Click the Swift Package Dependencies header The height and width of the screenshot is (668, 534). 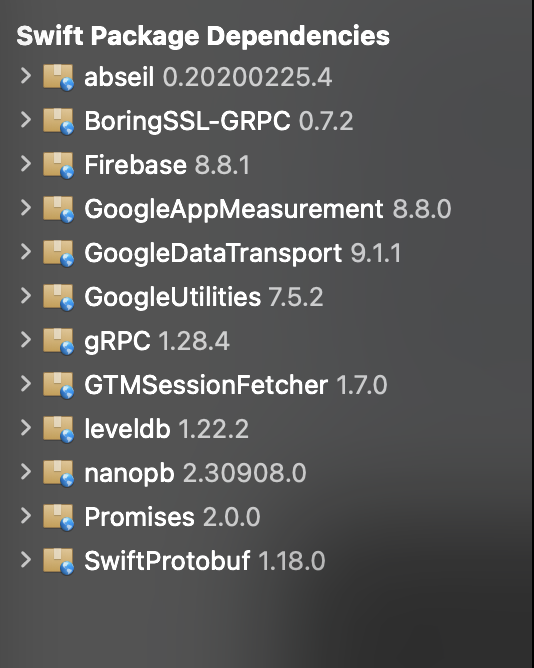pos(203,36)
